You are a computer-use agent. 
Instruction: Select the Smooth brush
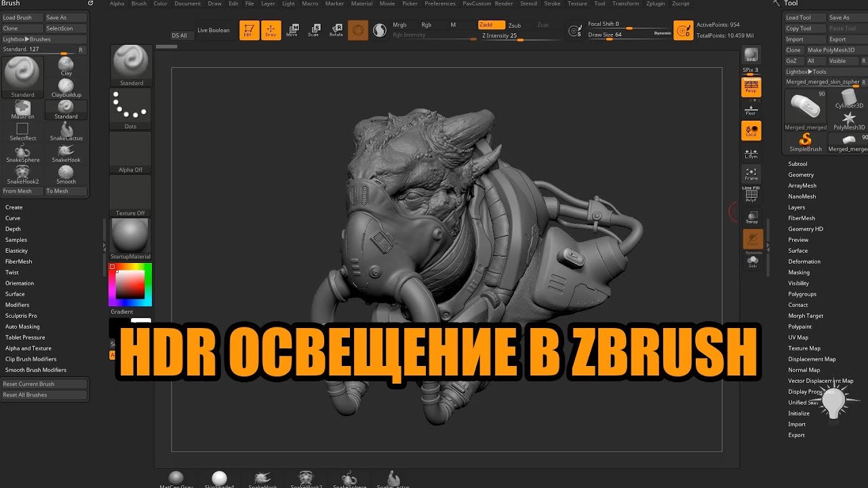[66, 174]
